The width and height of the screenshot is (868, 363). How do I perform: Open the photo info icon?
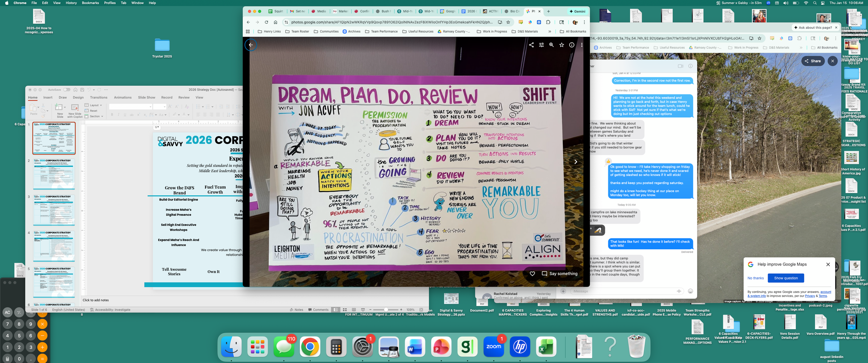pos(572,45)
